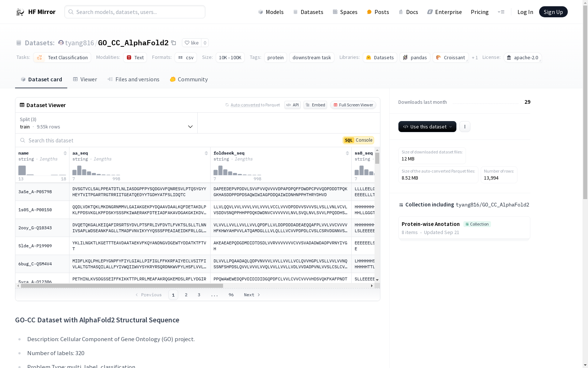This screenshot has width=588, height=368.
Task: Open the tyang816 profile link
Action: tap(79, 43)
